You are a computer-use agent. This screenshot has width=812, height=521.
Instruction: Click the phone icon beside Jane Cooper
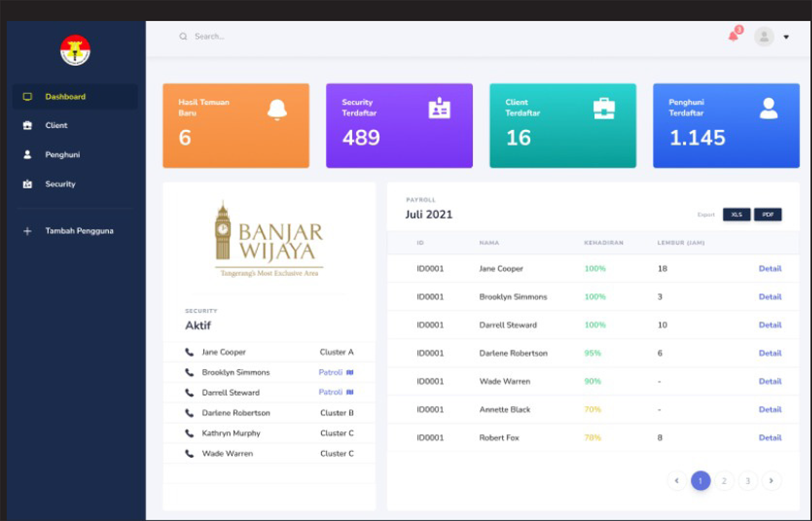189,352
